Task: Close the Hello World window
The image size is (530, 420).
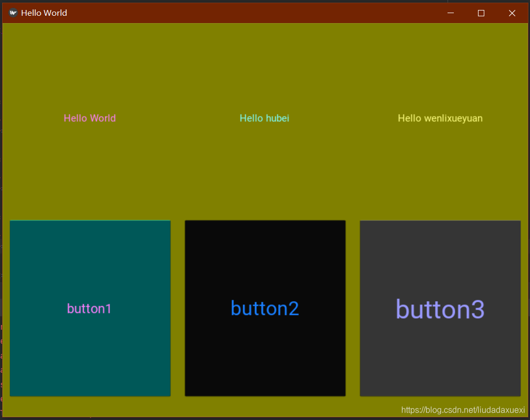Action: click(512, 13)
